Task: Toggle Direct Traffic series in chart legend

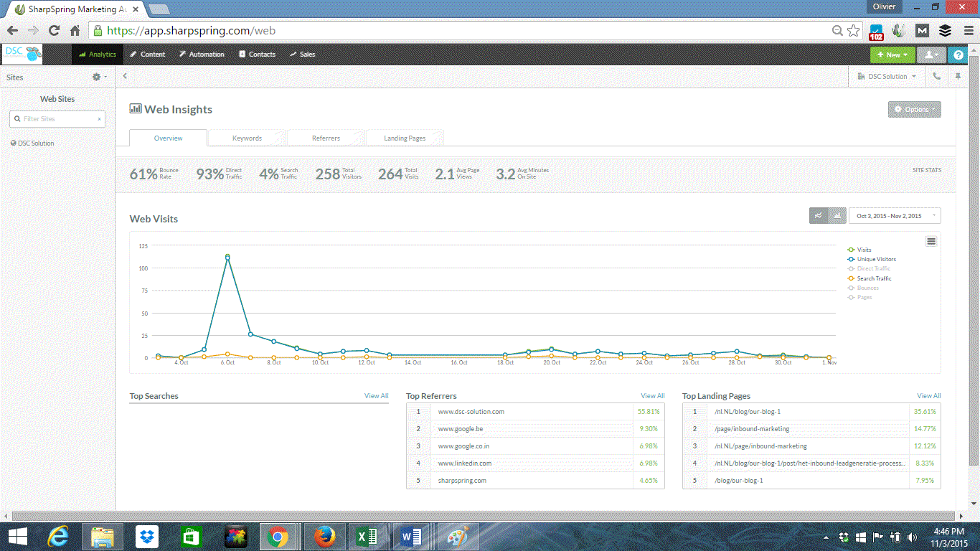Action: pyautogui.click(x=873, y=269)
